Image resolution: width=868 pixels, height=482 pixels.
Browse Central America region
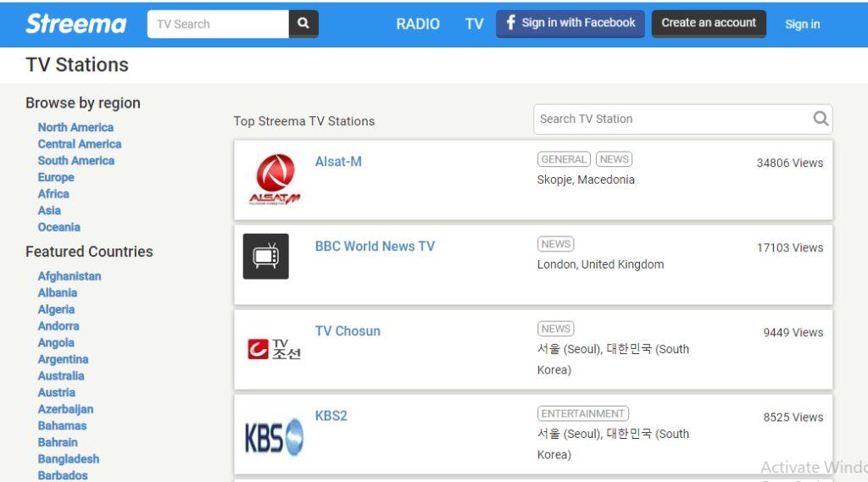pyautogui.click(x=80, y=144)
